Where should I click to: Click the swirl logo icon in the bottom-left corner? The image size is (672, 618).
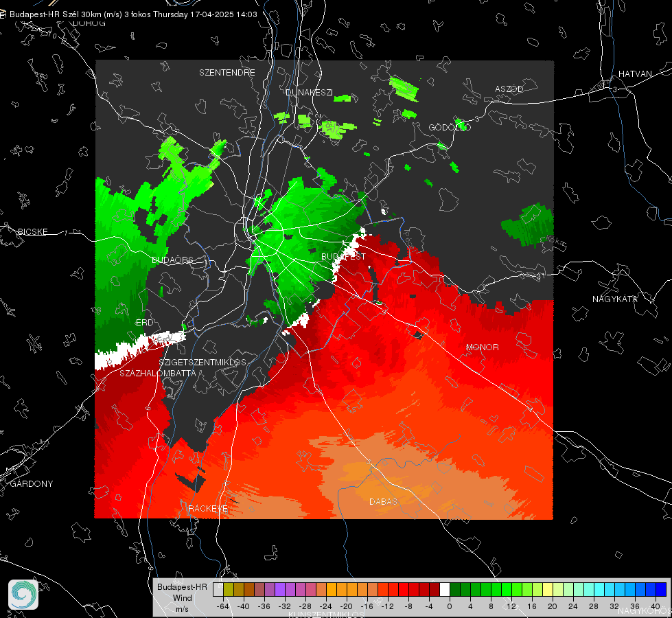(x=23, y=595)
